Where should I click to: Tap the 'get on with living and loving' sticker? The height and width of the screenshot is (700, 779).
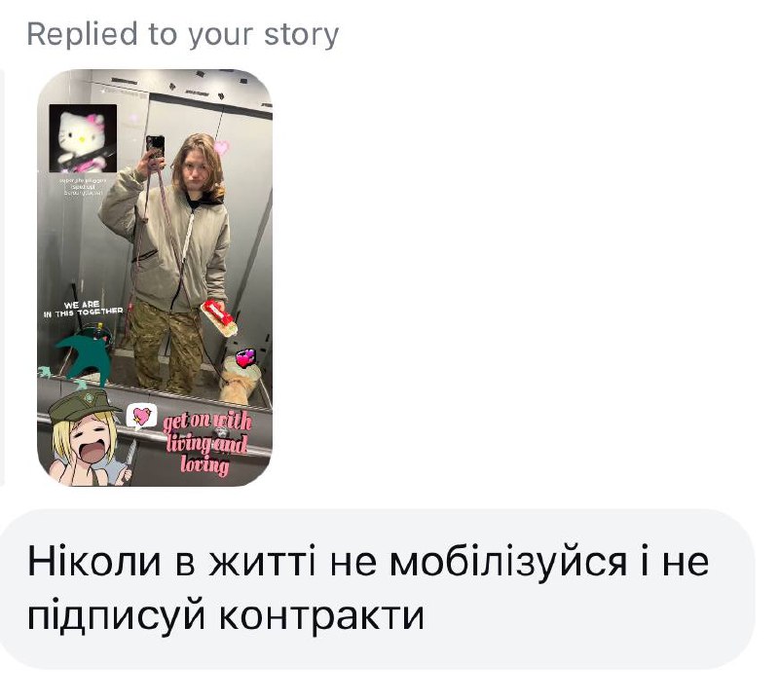coord(206,442)
